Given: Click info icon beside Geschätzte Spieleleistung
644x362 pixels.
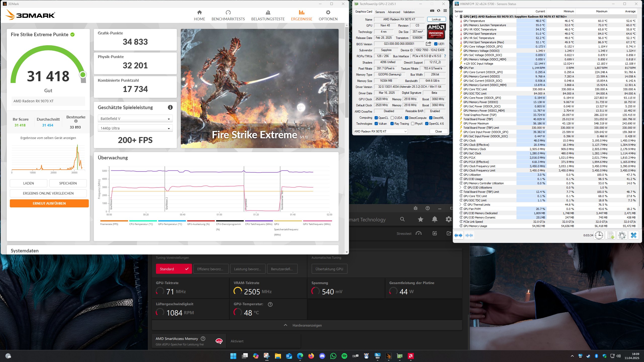Looking at the screenshot, I should coord(170,107).
